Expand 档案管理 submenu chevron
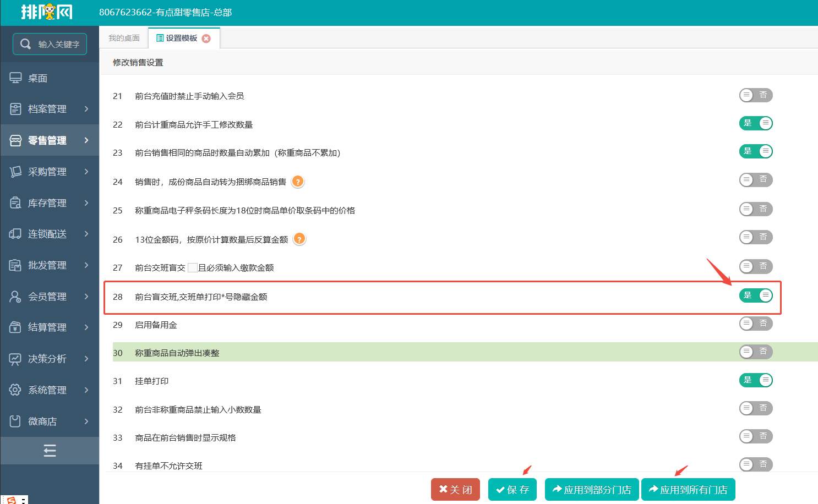The height and width of the screenshot is (504, 818). click(x=86, y=109)
